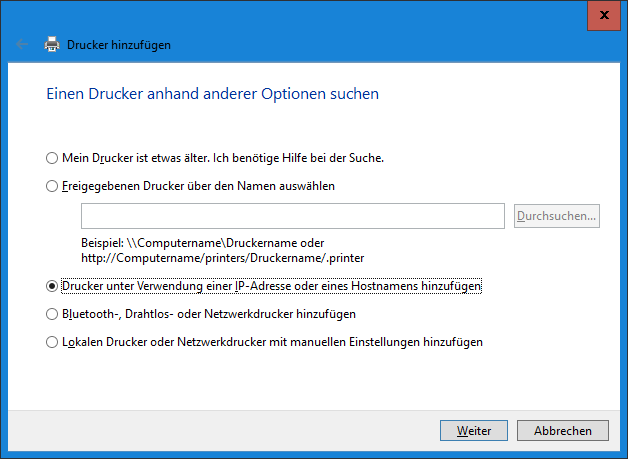Click the 'Beispiel: \\Computername\Druckername' example text
Image resolution: width=628 pixels, height=459 pixels.
click(x=202, y=243)
